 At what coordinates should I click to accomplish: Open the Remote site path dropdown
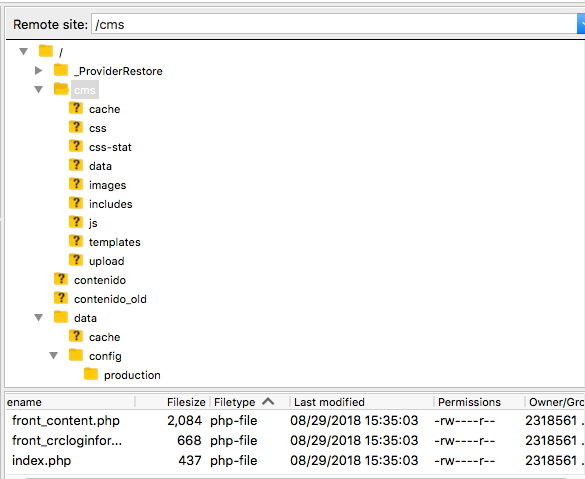click(x=581, y=24)
